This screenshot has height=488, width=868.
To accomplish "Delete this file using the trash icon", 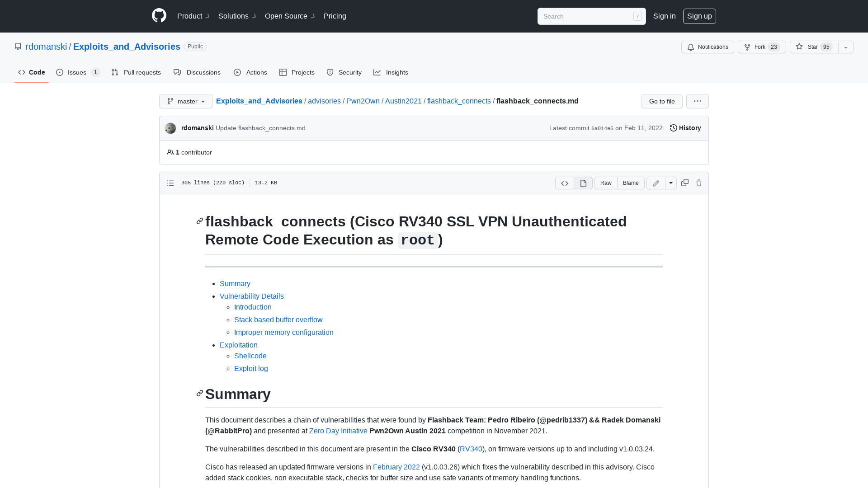I will 699,183.
